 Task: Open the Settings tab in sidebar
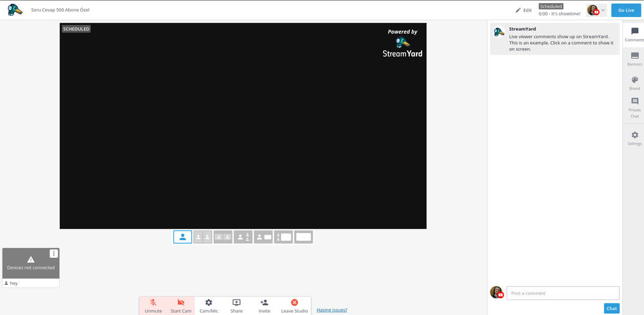pyautogui.click(x=634, y=138)
